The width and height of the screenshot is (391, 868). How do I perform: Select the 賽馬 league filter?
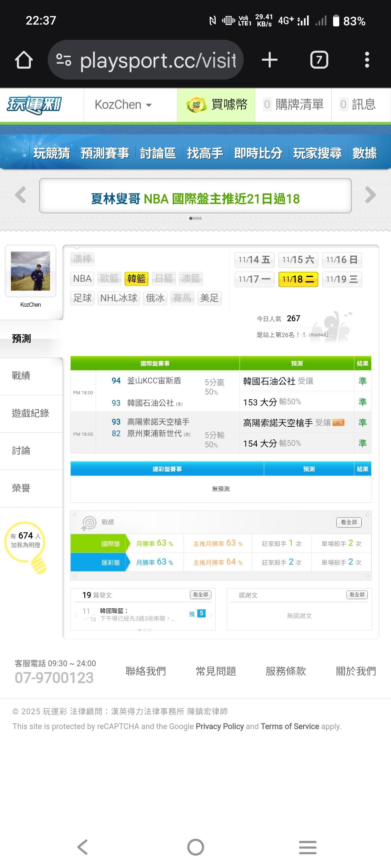tap(182, 298)
